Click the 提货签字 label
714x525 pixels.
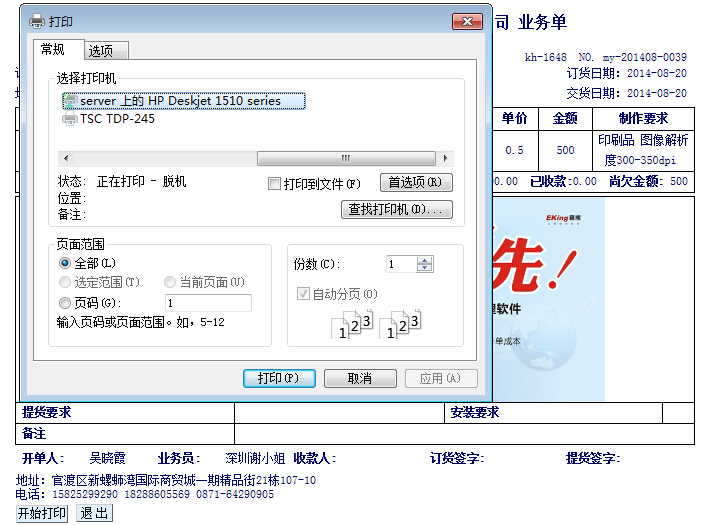(x=593, y=458)
